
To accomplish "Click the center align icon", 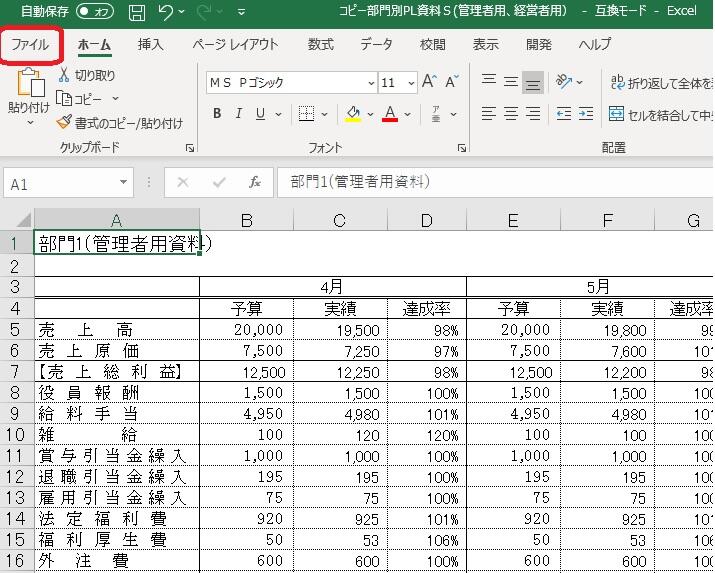I will (511, 113).
